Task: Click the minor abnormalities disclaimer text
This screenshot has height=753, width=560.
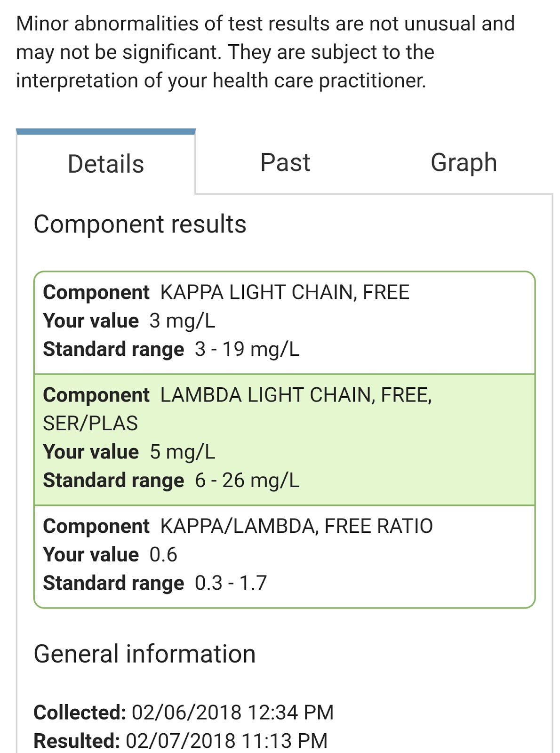Action: point(265,52)
